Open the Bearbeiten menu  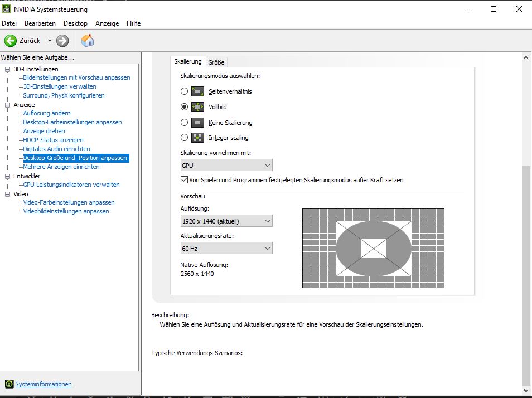tap(40, 23)
